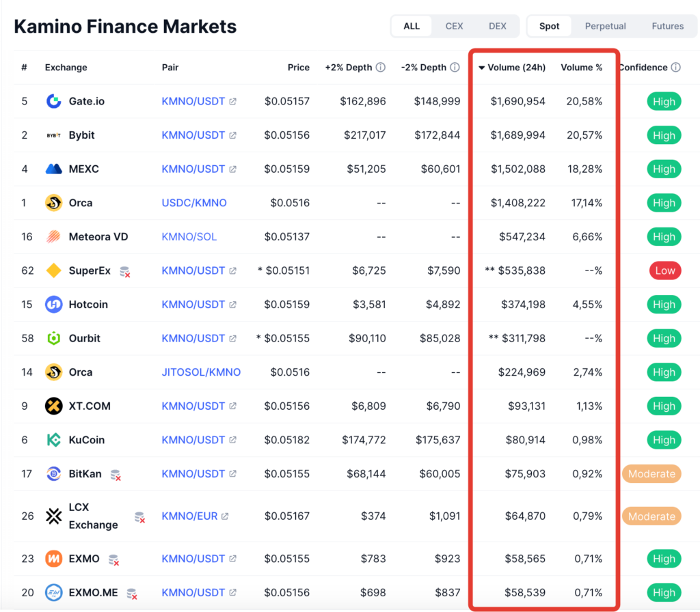Switch to the Perpetual tab
The width and height of the screenshot is (700, 612).
click(605, 26)
